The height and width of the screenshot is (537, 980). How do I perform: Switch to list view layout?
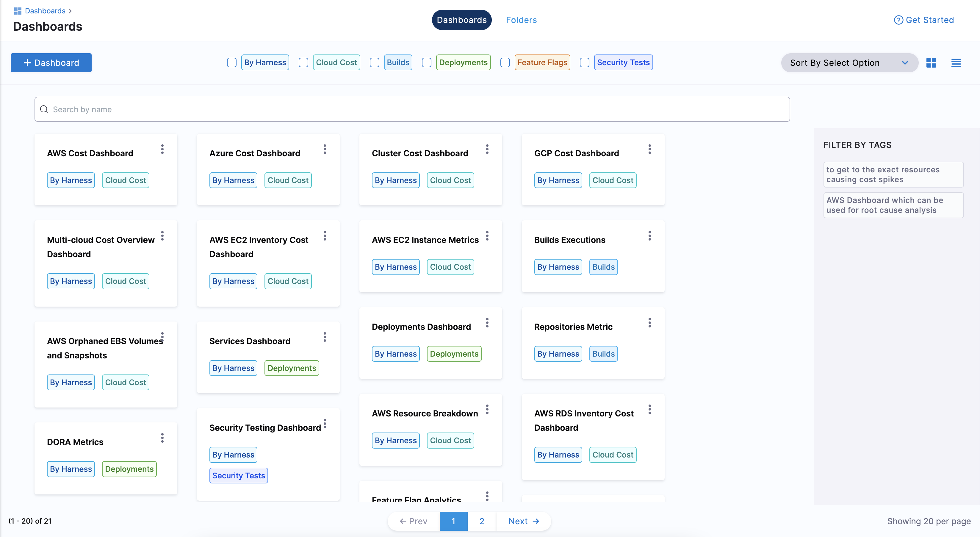[956, 63]
